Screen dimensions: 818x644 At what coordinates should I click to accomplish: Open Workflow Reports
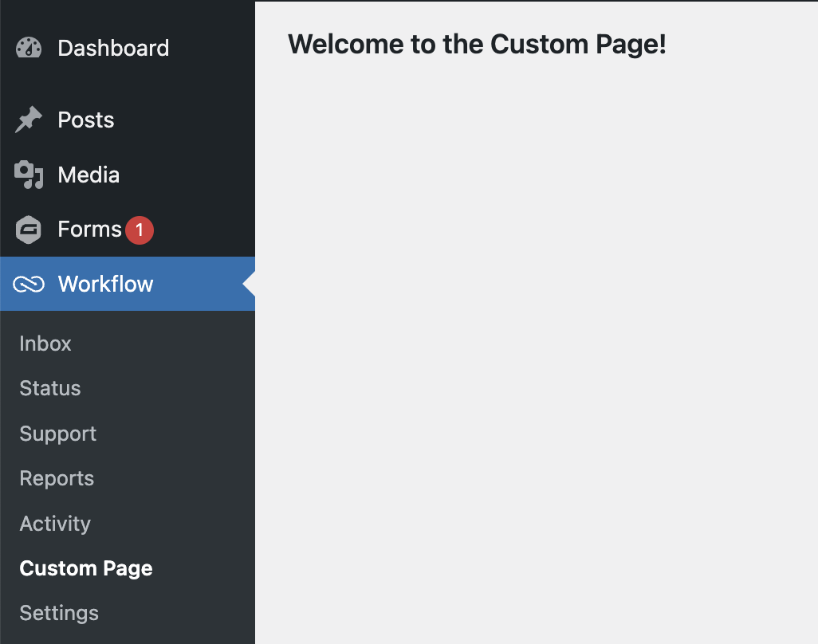click(57, 478)
